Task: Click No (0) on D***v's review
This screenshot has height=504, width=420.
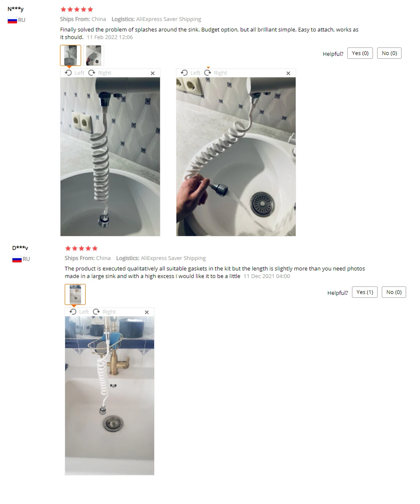Action: pyautogui.click(x=394, y=292)
